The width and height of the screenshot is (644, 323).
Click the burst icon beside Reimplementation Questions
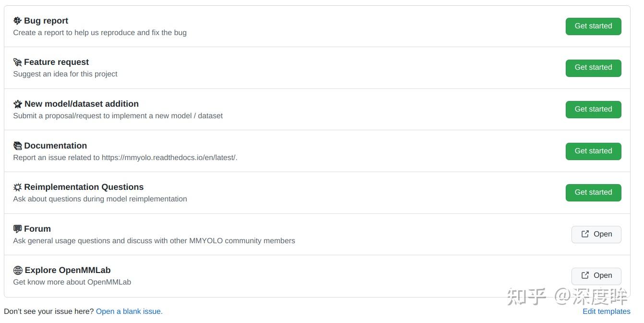pos(17,187)
